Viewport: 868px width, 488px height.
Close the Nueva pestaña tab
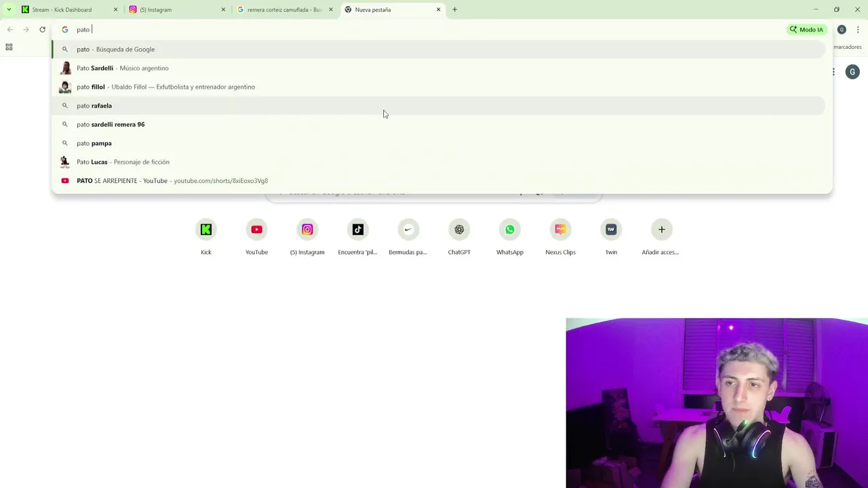tap(438, 9)
